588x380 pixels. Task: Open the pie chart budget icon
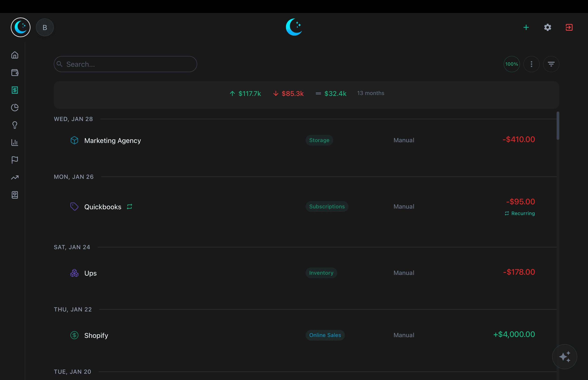pos(15,108)
